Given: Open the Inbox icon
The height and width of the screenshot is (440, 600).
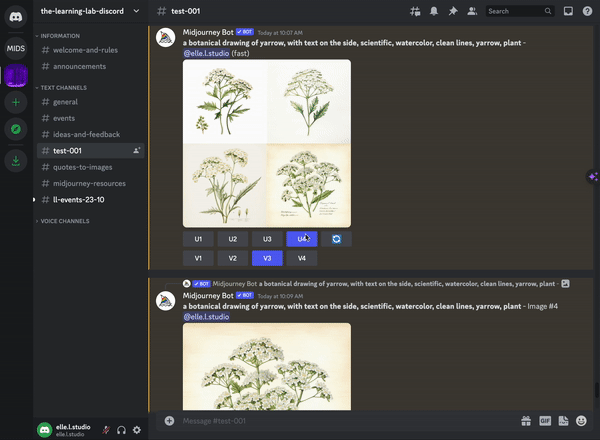Looking at the screenshot, I should click(x=568, y=11).
